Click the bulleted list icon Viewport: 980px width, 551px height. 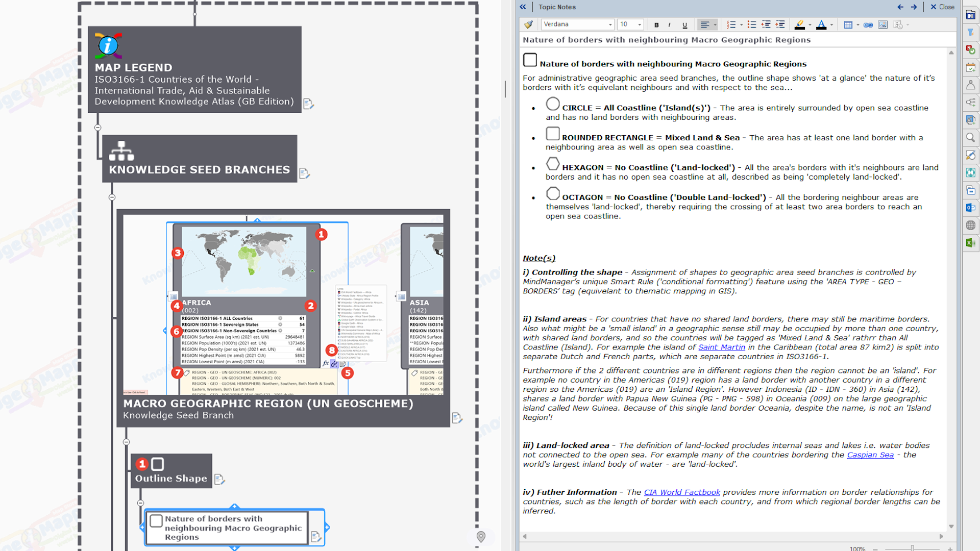751,24
